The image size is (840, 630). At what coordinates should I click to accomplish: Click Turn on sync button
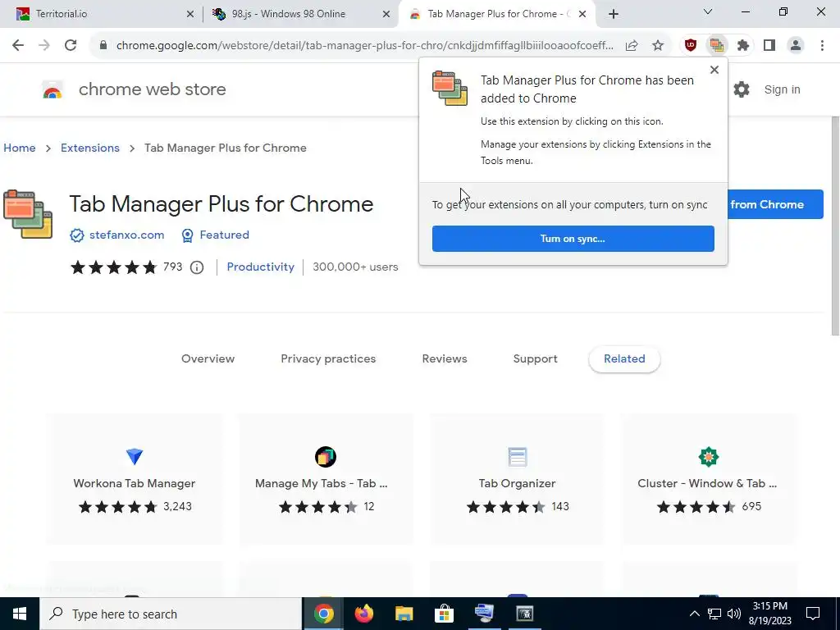coord(573,239)
